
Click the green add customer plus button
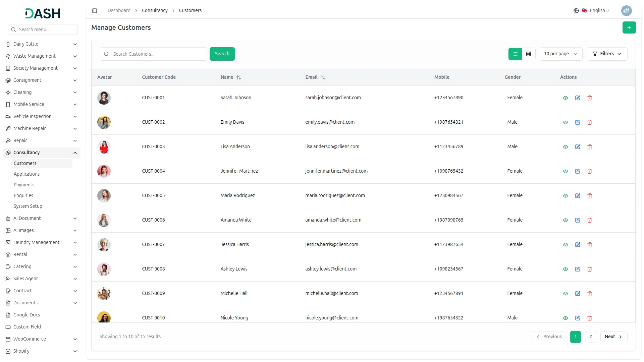coord(629,27)
